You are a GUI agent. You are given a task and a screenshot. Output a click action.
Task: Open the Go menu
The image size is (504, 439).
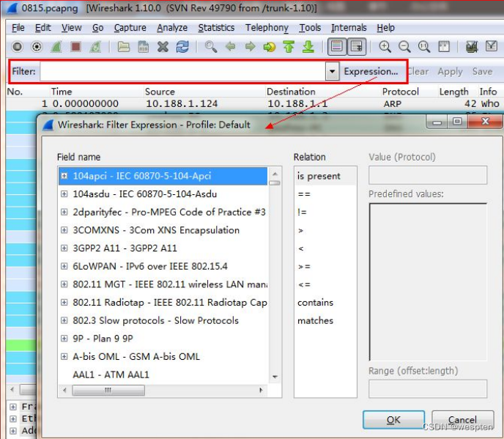pos(97,28)
